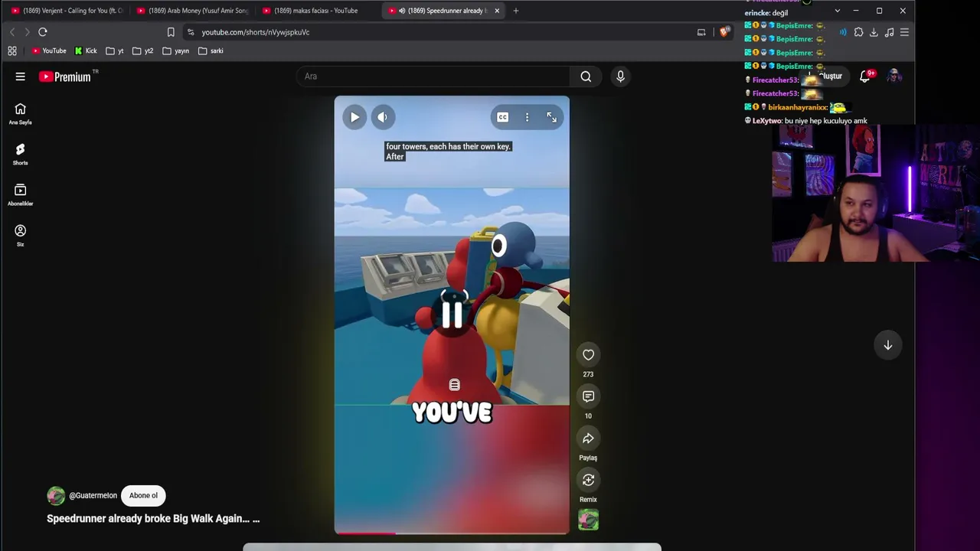Viewport: 980px width, 551px height.
Task: Like the Short with the heart icon
Action: point(588,354)
